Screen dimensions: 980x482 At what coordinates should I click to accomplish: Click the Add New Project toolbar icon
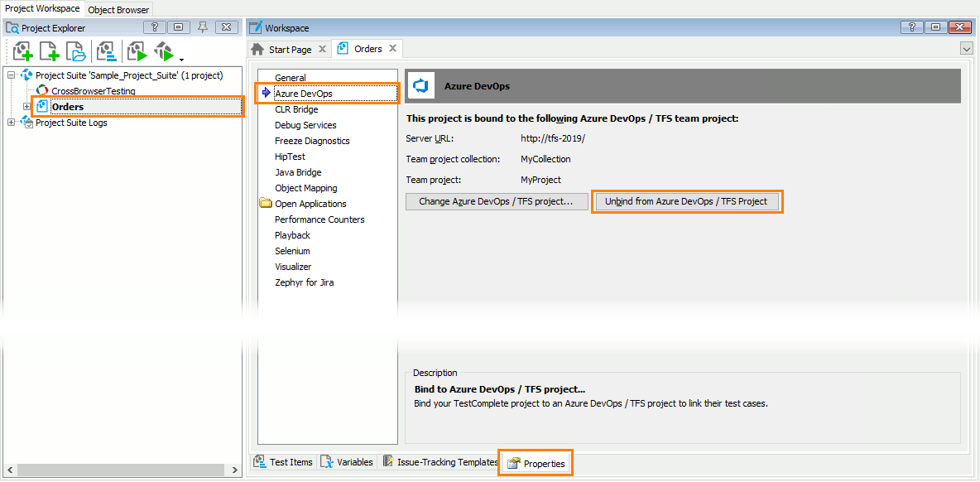tap(22, 51)
